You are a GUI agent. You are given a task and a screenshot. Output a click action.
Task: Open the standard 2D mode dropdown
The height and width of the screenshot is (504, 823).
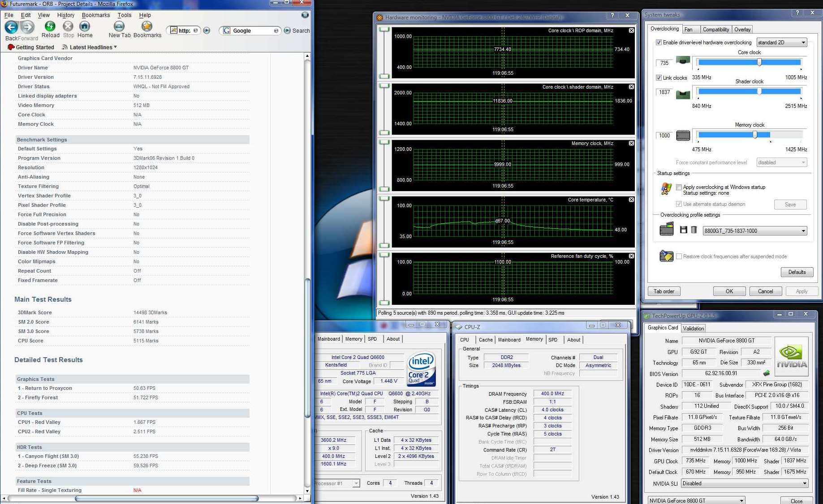click(782, 43)
